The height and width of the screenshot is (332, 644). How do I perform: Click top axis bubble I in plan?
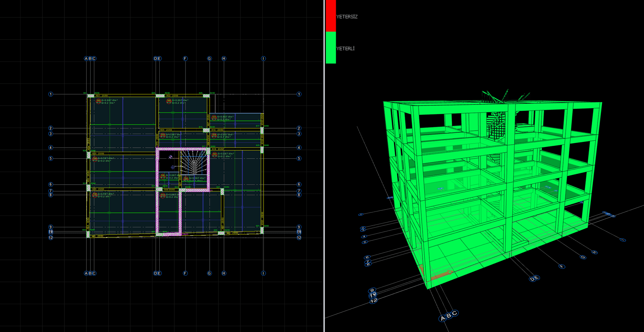pos(263,58)
